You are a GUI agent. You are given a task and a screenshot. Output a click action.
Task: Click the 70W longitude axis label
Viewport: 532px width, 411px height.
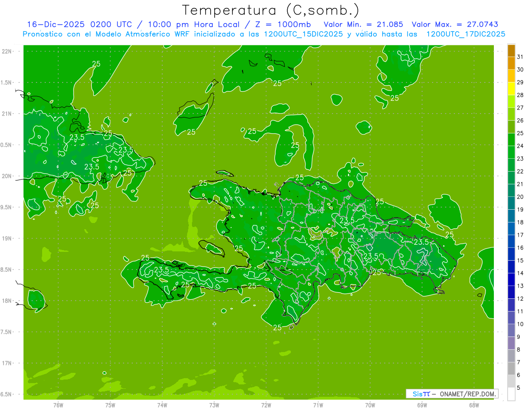(x=370, y=405)
